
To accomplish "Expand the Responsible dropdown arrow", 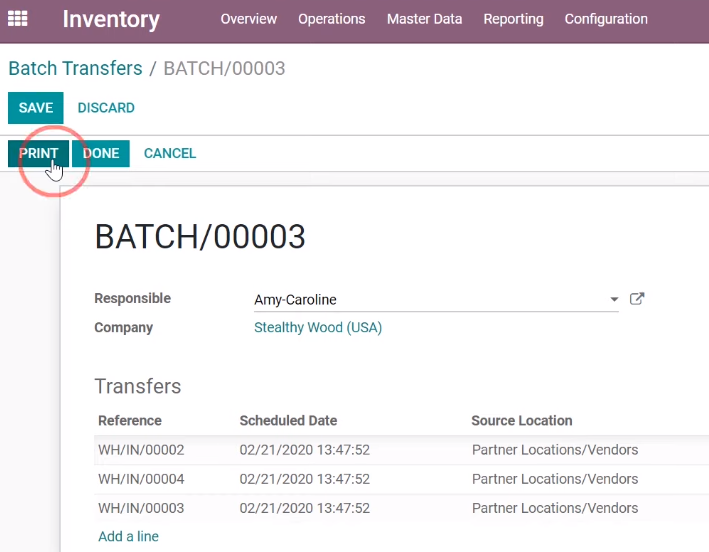I will coord(614,299).
